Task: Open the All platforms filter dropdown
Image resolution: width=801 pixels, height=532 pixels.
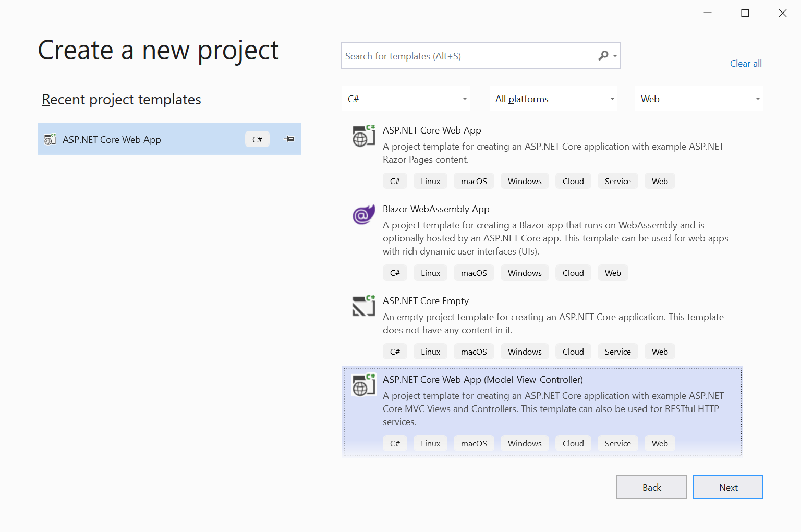Action: (x=554, y=99)
